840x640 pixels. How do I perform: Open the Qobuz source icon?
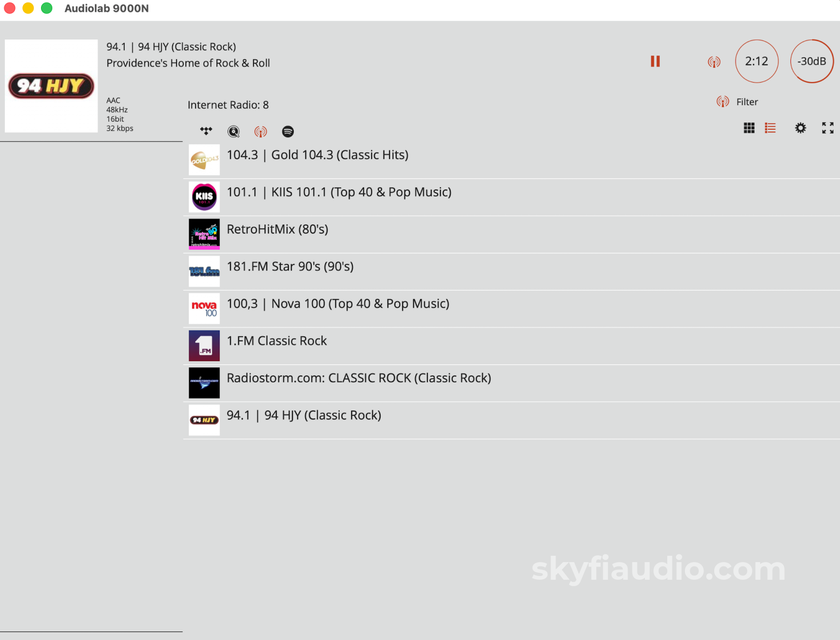[233, 131]
